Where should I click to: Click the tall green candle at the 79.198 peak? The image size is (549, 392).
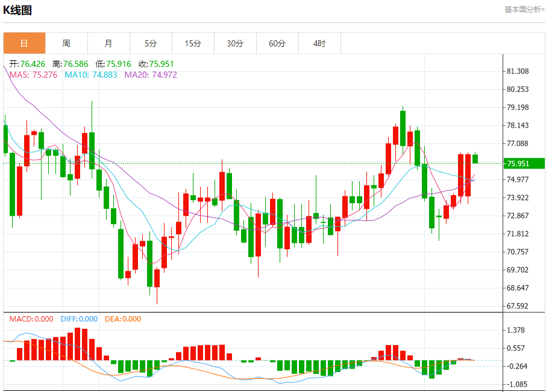click(403, 128)
